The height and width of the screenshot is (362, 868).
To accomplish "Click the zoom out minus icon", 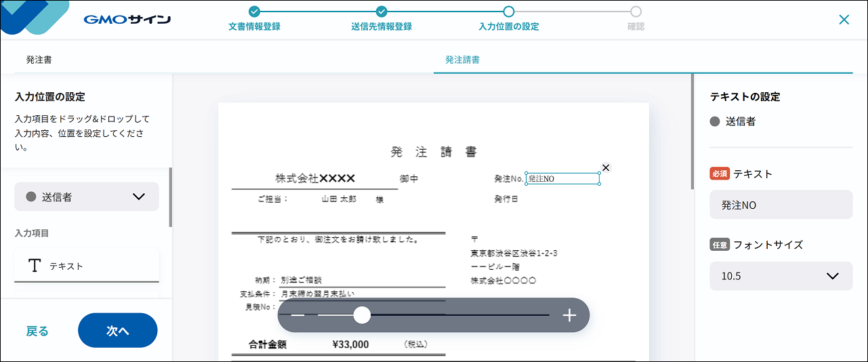I will tap(297, 315).
